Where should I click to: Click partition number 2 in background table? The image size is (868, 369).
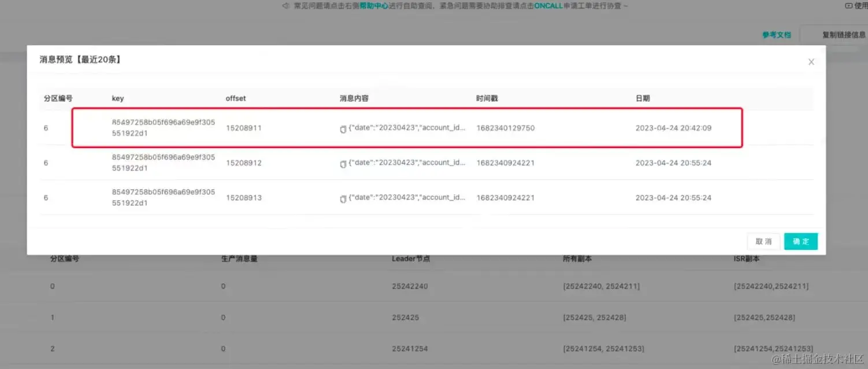(52, 349)
